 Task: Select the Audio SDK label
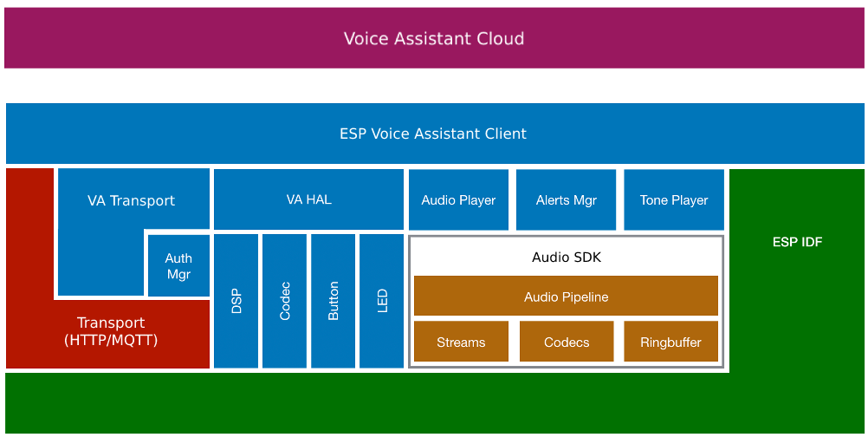[567, 257]
